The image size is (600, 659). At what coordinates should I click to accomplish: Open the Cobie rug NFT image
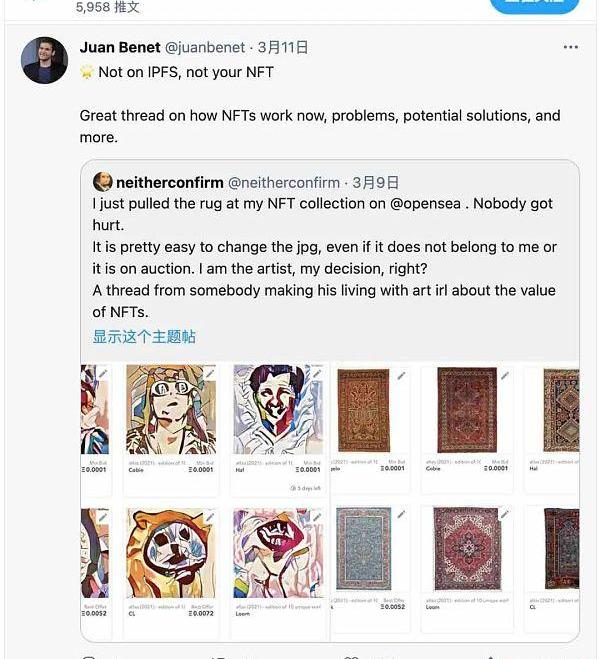point(466,410)
